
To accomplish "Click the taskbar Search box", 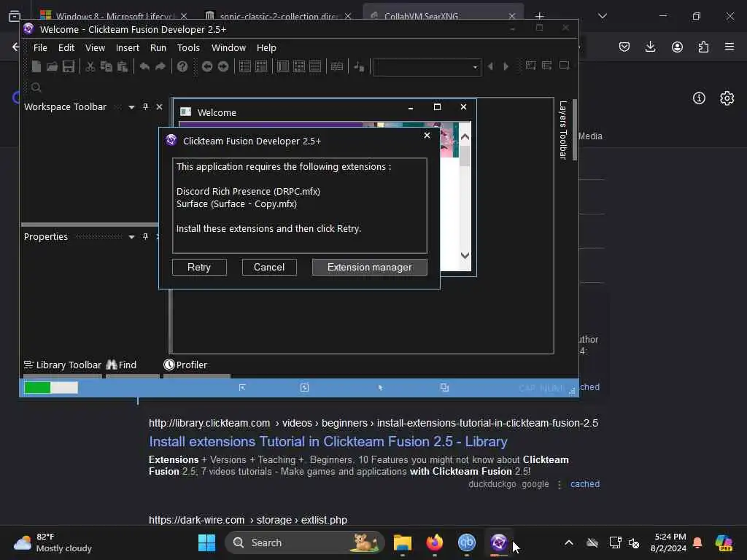I will 305,542.
